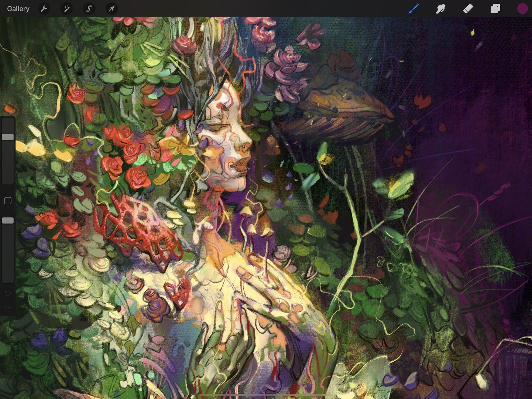Open the active color picker swatch
The width and height of the screenshot is (532, 399).
[x=522, y=8]
